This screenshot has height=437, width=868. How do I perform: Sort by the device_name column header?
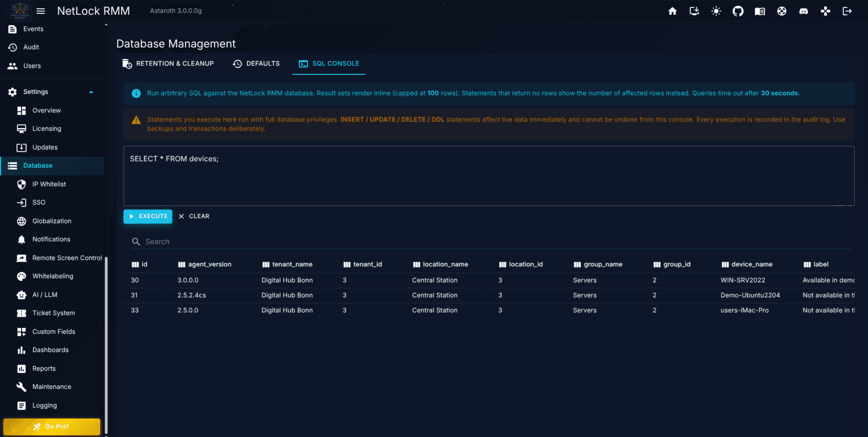click(x=747, y=265)
